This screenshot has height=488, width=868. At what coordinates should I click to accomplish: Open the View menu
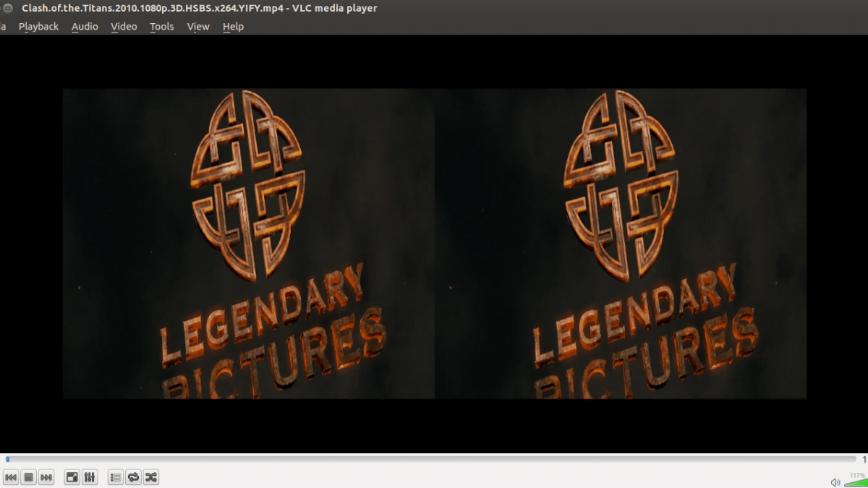click(x=198, y=27)
